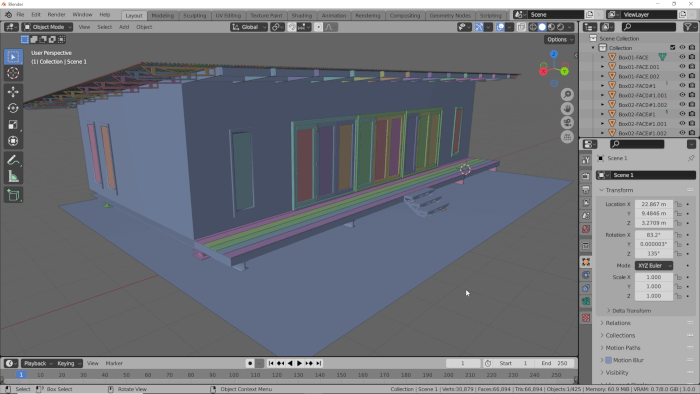Screen dimensions: 700x394
Task: Select the Move tool
Action: pos(13,92)
